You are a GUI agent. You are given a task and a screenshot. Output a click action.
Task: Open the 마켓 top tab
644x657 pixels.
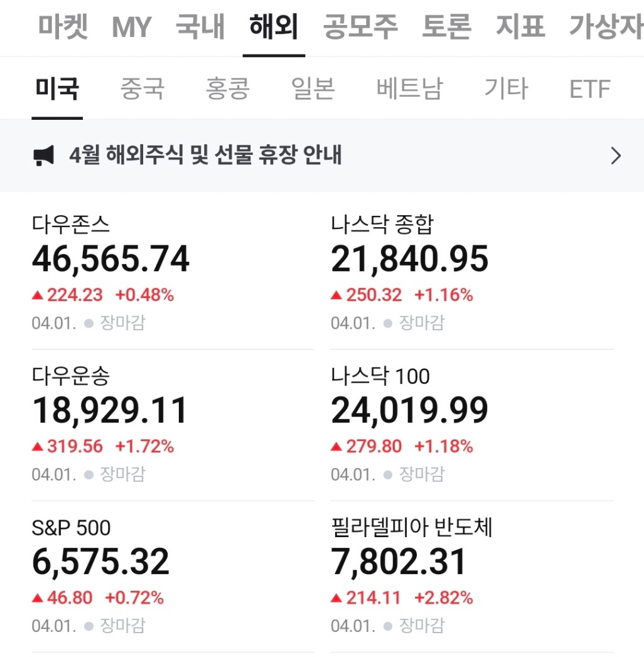tap(63, 28)
